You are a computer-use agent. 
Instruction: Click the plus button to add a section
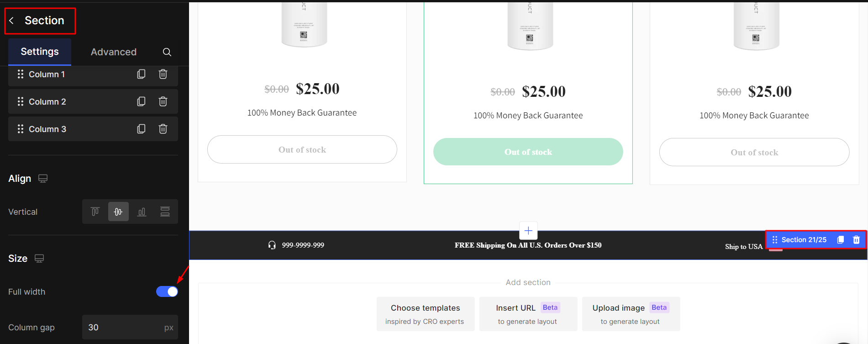[x=528, y=231]
